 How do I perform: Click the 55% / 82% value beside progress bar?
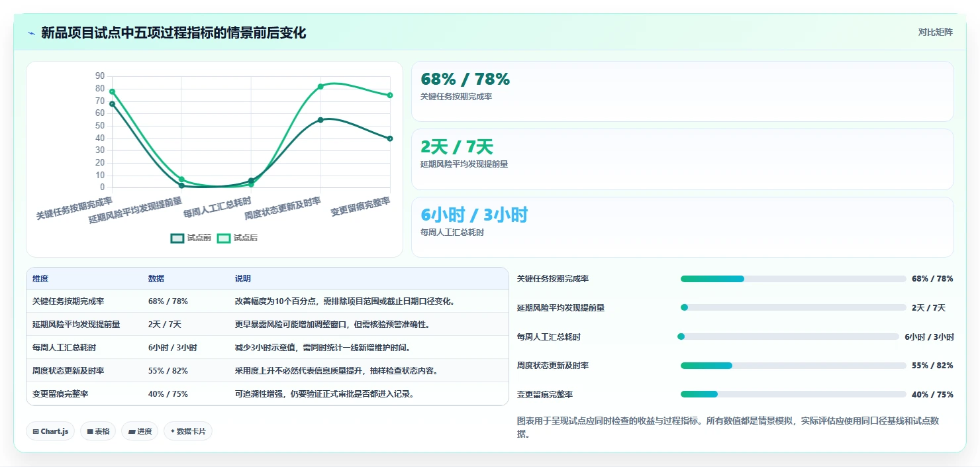(x=932, y=366)
